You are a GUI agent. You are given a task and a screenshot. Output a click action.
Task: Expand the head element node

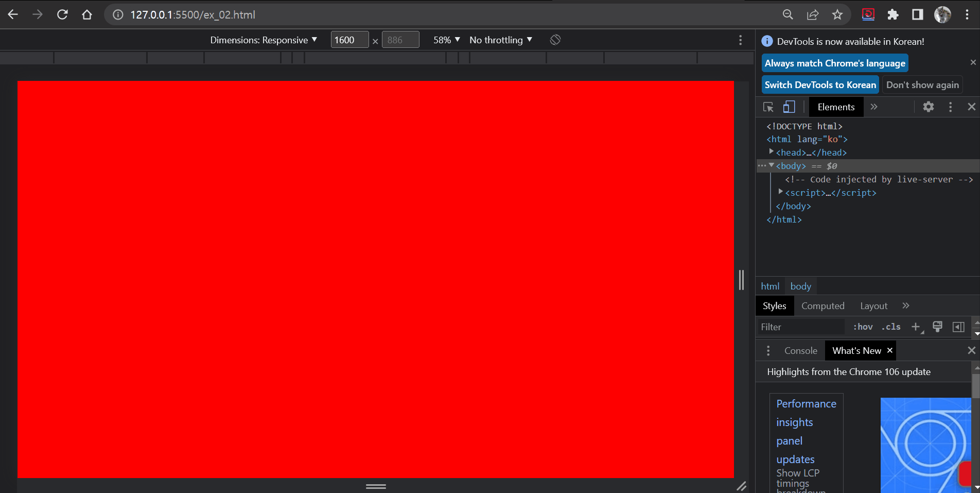[771, 151]
